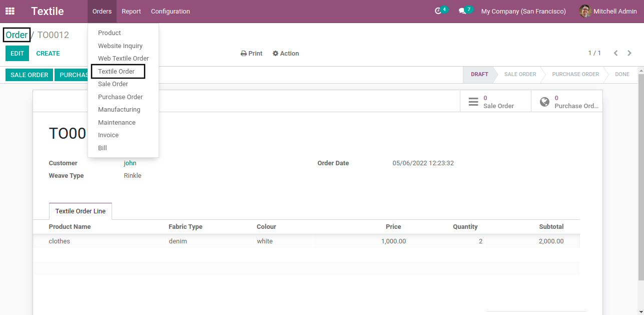Click the 1,000.00 price cell

point(393,241)
